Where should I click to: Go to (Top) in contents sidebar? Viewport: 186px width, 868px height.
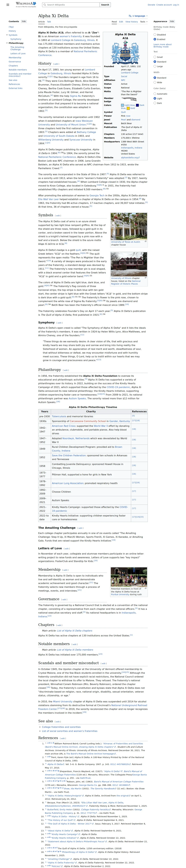point(11,27)
